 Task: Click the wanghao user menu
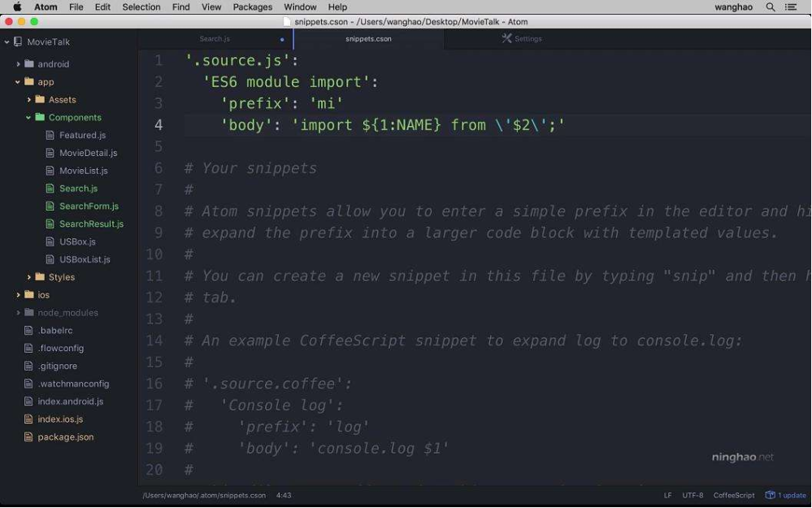point(733,7)
